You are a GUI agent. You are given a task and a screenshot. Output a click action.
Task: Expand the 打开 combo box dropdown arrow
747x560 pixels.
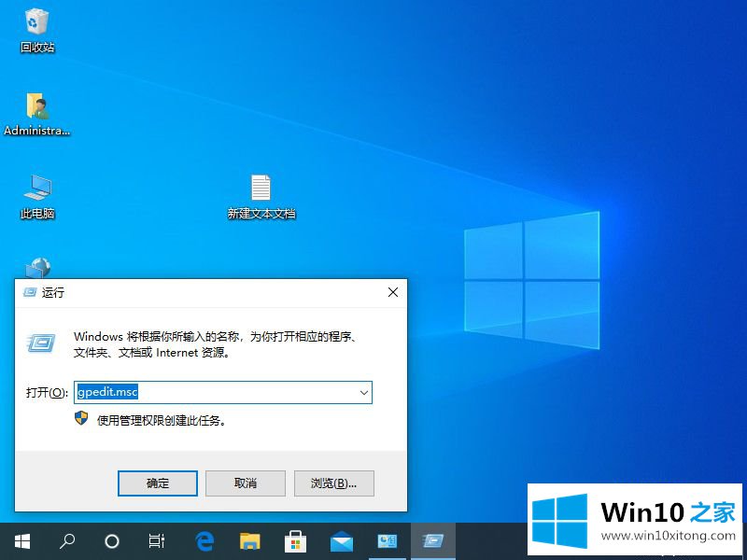click(362, 393)
